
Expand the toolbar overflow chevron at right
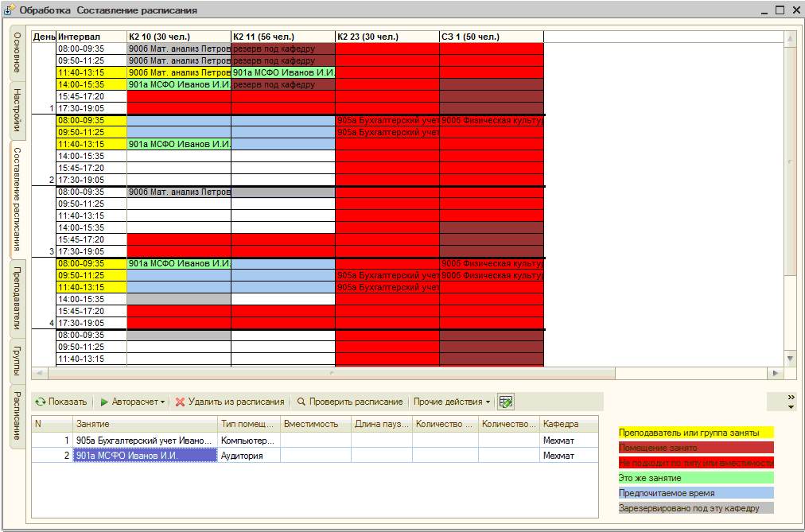(790, 401)
